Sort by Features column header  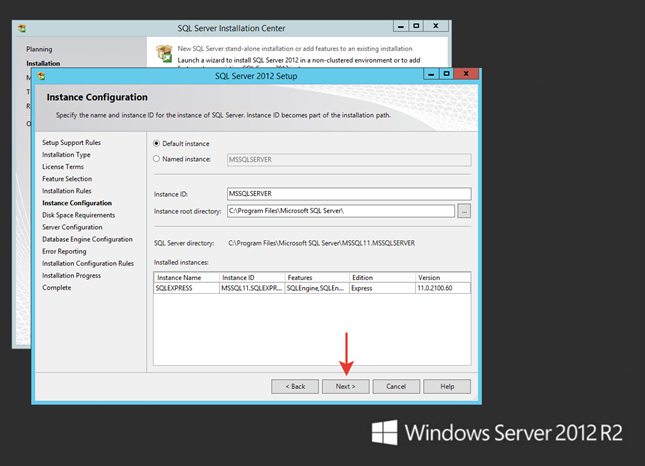pos(317,278)
